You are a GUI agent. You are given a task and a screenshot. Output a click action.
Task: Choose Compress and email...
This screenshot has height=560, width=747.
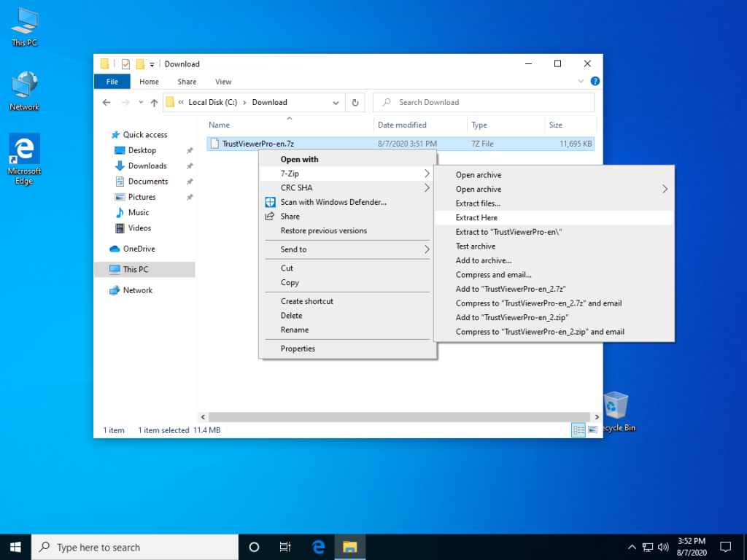point(554,275)
